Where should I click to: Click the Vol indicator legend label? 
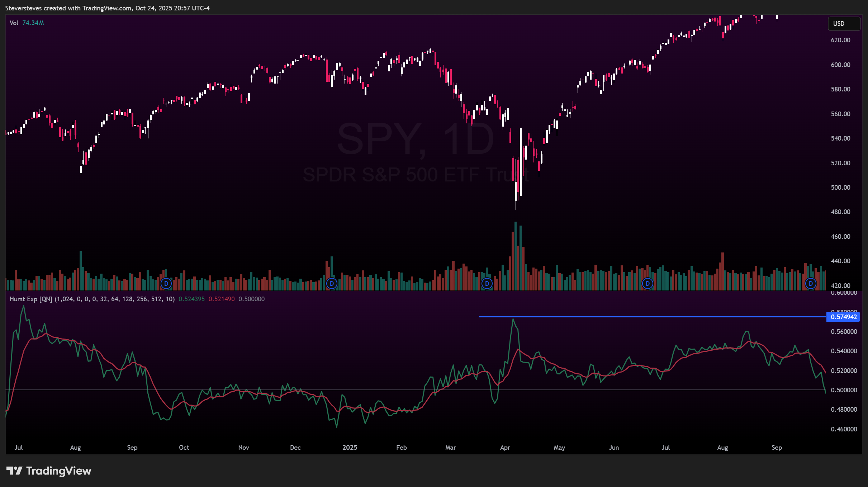pos(14,23)
